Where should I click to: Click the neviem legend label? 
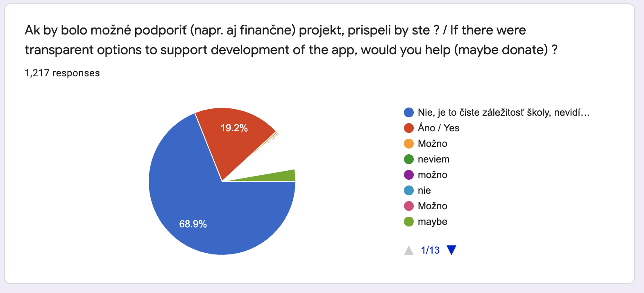point(433,159)
